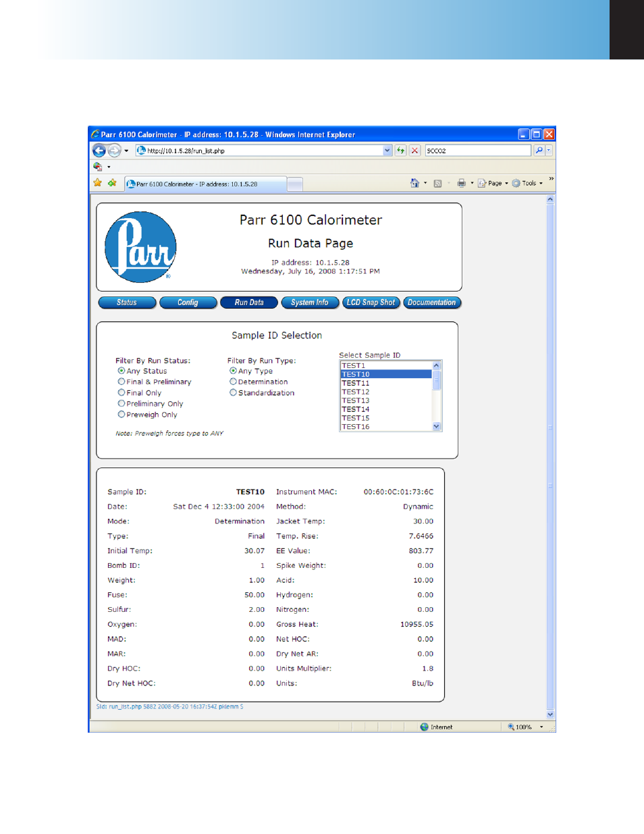
Task: Open the search provider options dropdown
Action: 549,151
